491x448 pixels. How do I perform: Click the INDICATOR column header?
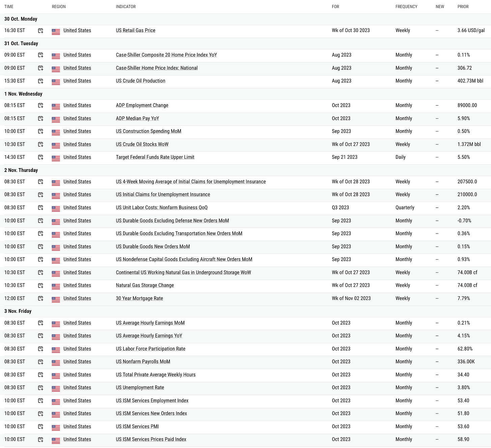pos(126,7)
